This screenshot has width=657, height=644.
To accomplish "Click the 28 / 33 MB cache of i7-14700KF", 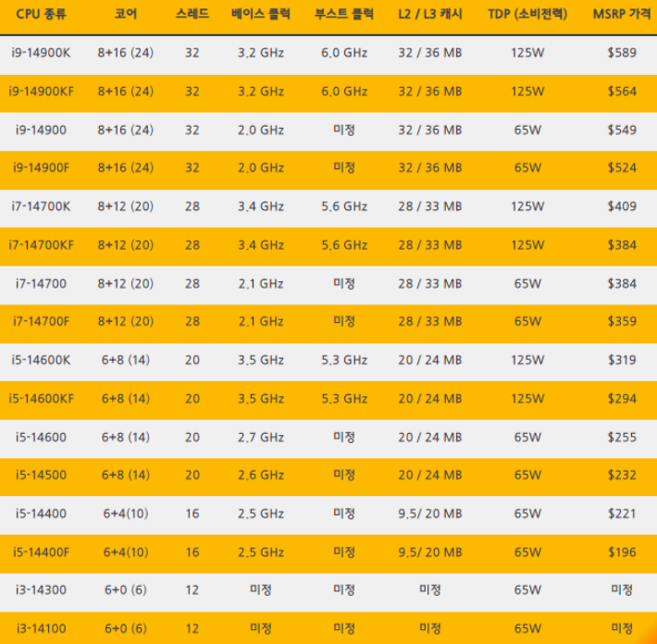I will click(x=430, y=244).
